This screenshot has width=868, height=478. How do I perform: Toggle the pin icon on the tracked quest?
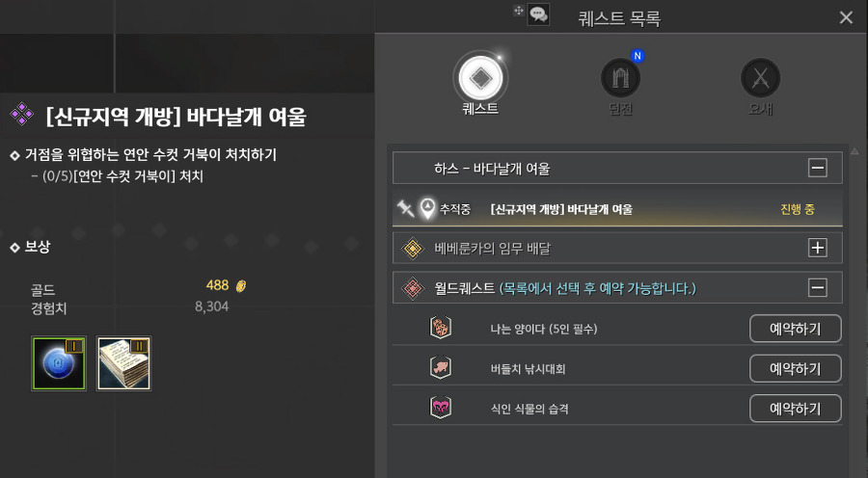point(406,208)
